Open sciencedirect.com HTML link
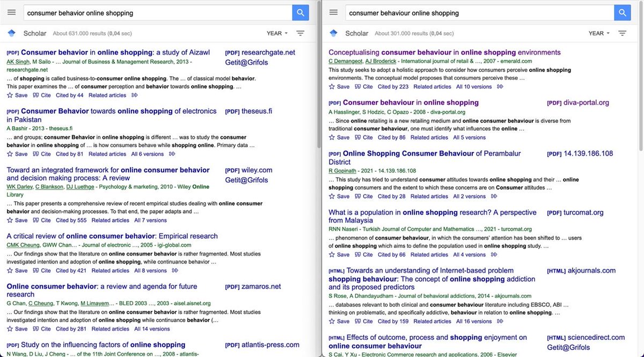Image resolution: width=644 pixels, height=357 pixels. click(586, 337)
